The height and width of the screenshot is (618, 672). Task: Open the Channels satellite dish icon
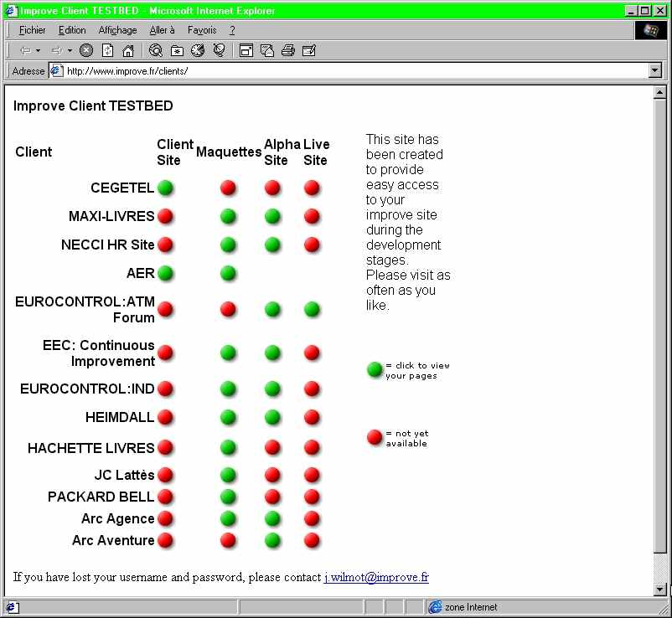219,50
